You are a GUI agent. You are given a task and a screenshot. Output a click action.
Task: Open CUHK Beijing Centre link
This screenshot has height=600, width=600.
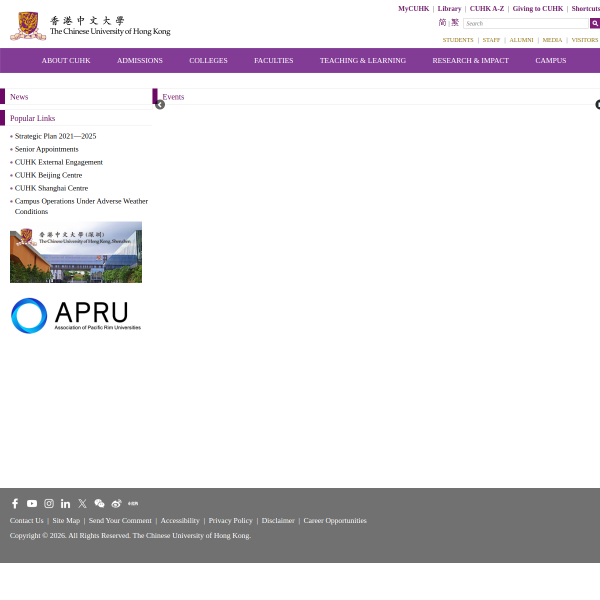[x=49, y=175]
